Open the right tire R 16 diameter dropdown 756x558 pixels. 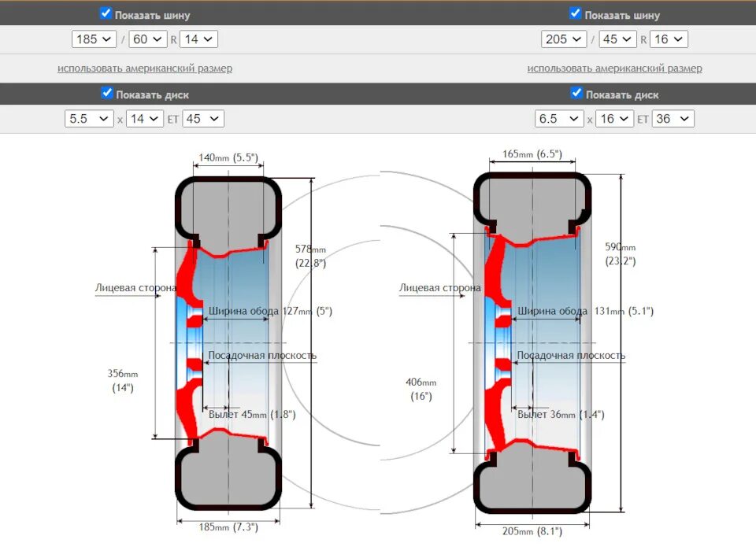tap(669, 39)
